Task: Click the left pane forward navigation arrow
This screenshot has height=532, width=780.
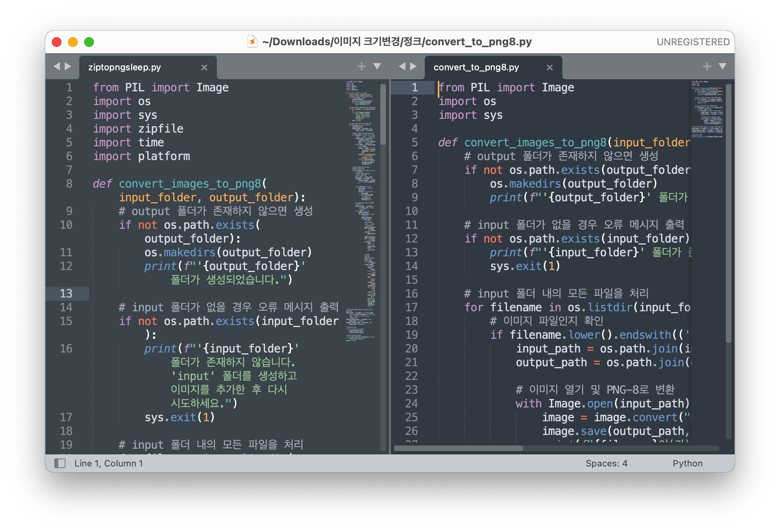Action: 68,66
